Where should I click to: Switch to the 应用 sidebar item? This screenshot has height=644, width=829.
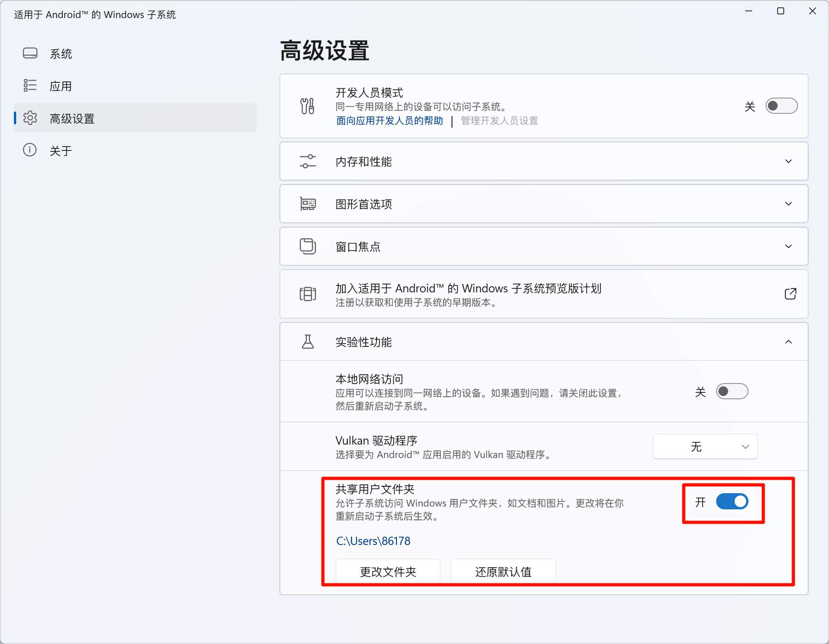(61, 86)
